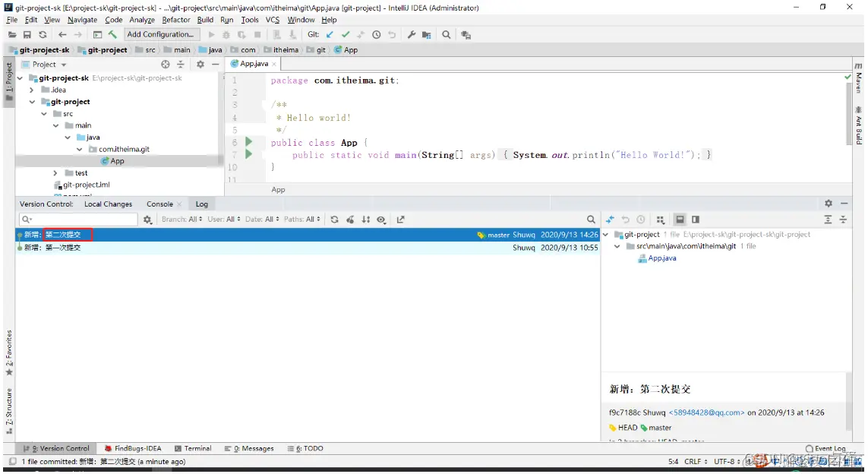Click the 58948428@qq.com email link

click(706, 412)
